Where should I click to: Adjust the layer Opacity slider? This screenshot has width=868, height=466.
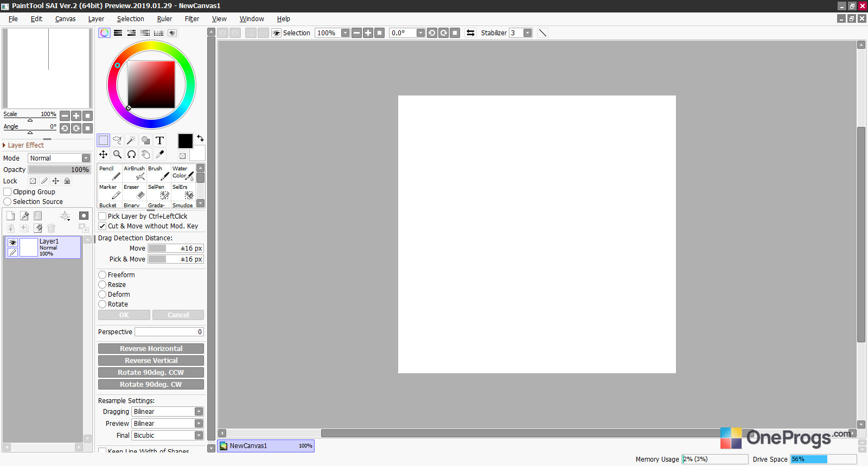59,170
